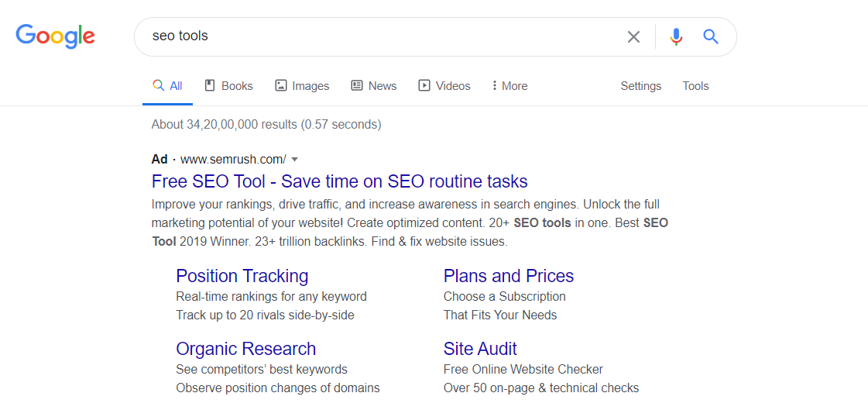Open the Site Audit sitelink
This screenshot has width=868, height=417.
pos(481,349)
